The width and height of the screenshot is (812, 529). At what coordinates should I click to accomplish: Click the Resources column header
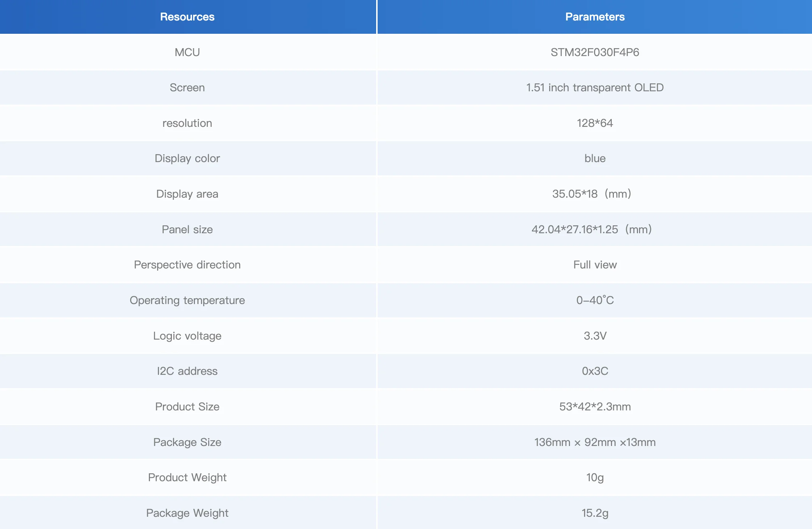(187, 17)
